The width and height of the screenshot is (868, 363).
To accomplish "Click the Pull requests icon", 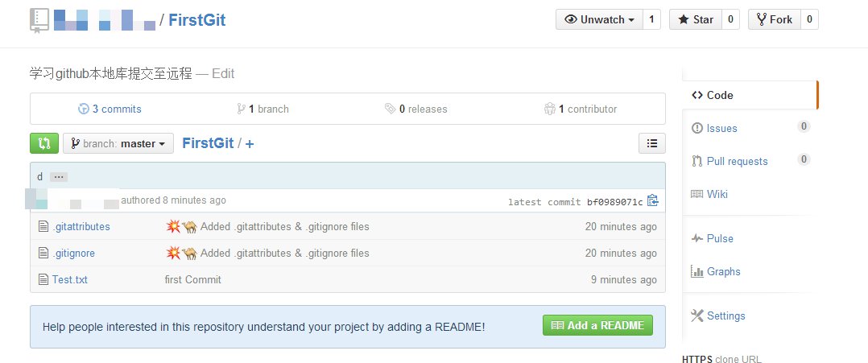I will click(697, 161).
